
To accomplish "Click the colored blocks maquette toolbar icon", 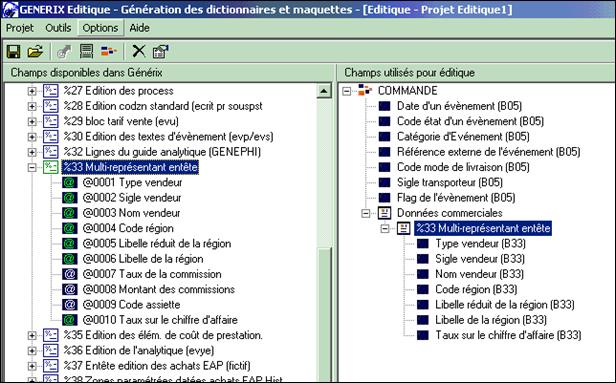I will click(109, 51).
